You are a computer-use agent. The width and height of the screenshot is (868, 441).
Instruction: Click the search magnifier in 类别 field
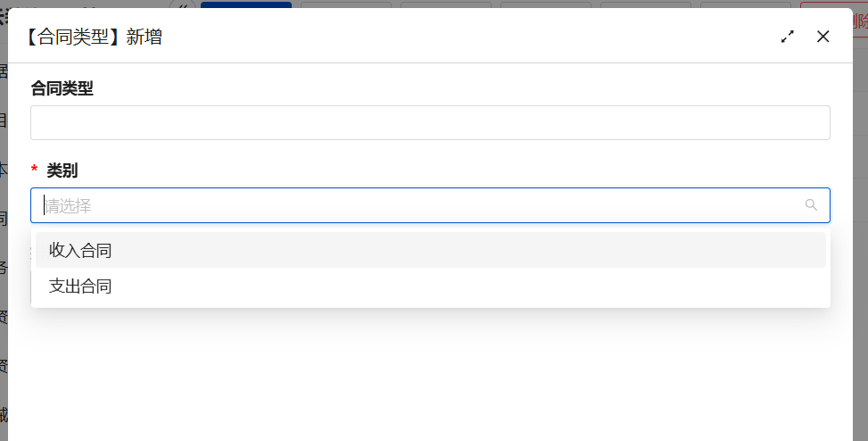pos(811,205)
